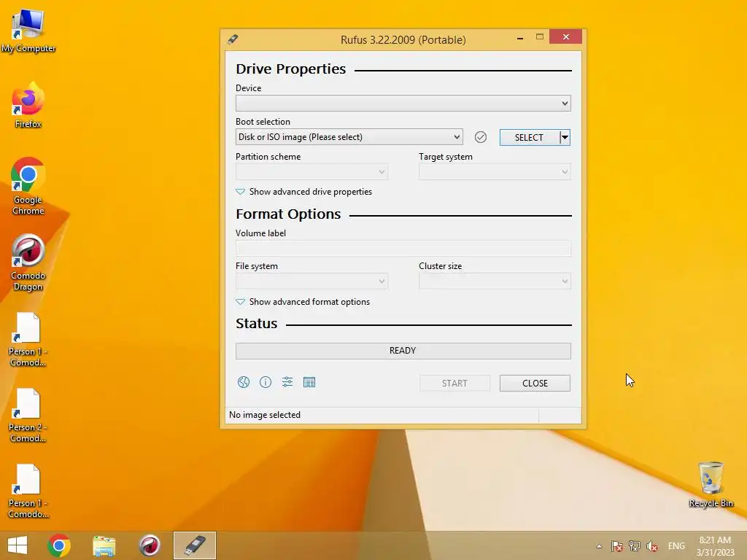This screenshot has width=747, height=560.
Task: Select Person 1 - Comod... desktop shortcut
Action: click(x=28, y=339)
